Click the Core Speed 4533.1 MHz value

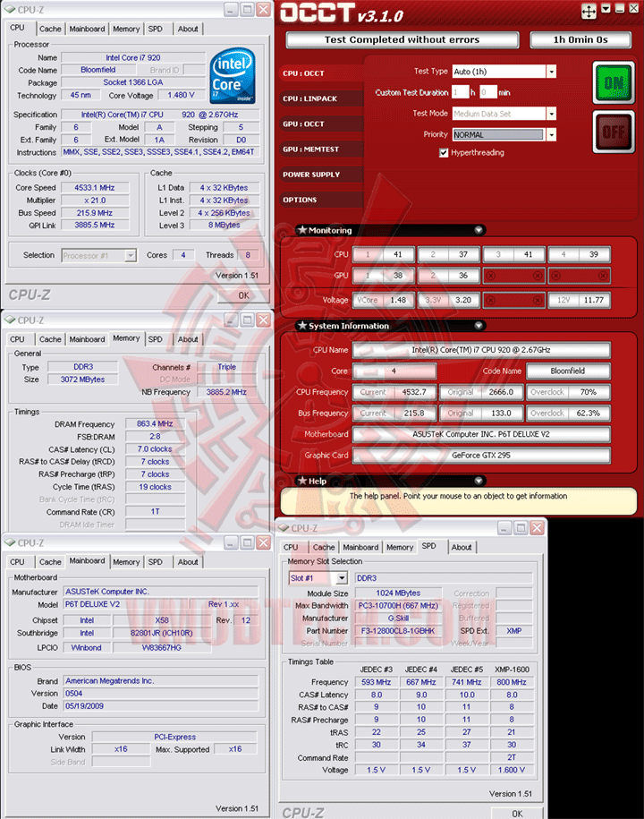95,187
